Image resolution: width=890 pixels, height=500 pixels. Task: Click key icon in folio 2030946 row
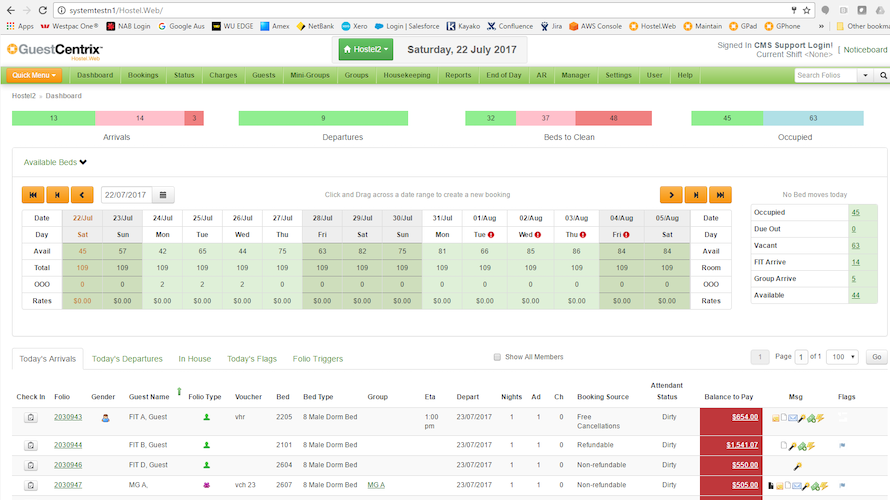(x=797, y=467)
